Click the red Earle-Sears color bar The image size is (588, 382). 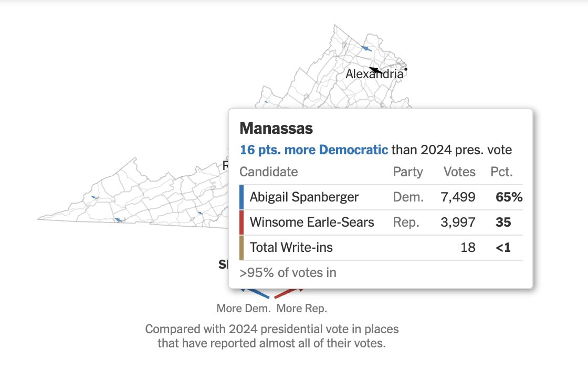point(241,222)
